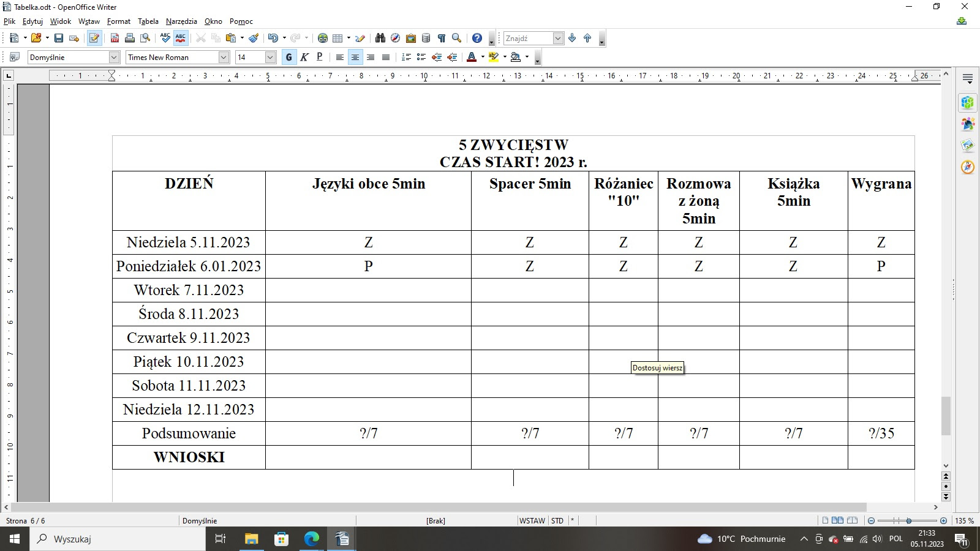Click the Print icon

pos(130,38)
